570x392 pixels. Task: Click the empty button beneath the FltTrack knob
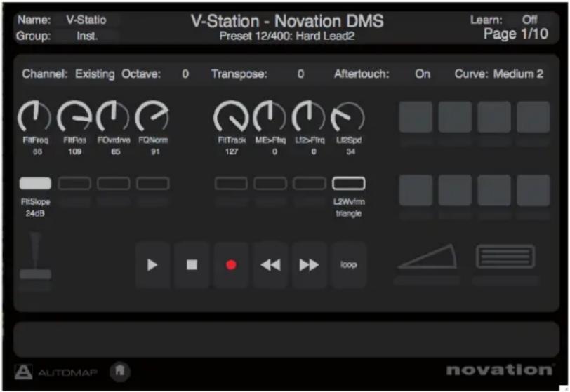(231, 184)
